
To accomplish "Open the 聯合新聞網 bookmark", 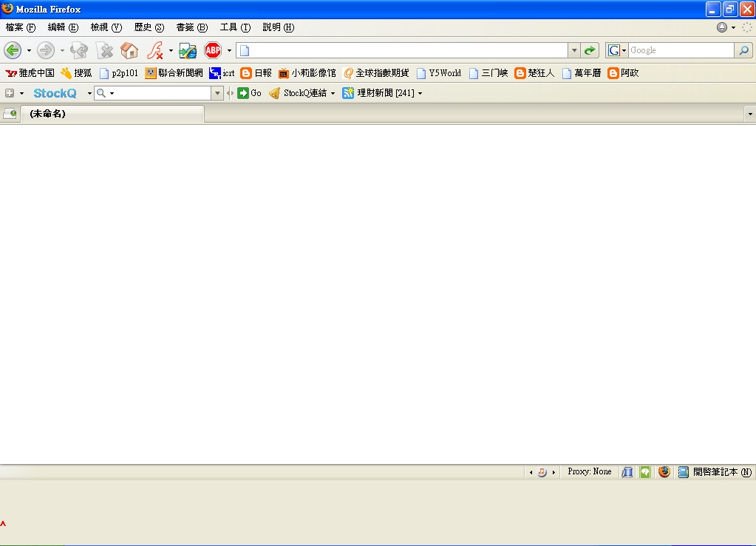I will pyautogui.click(x=174, y=73).
